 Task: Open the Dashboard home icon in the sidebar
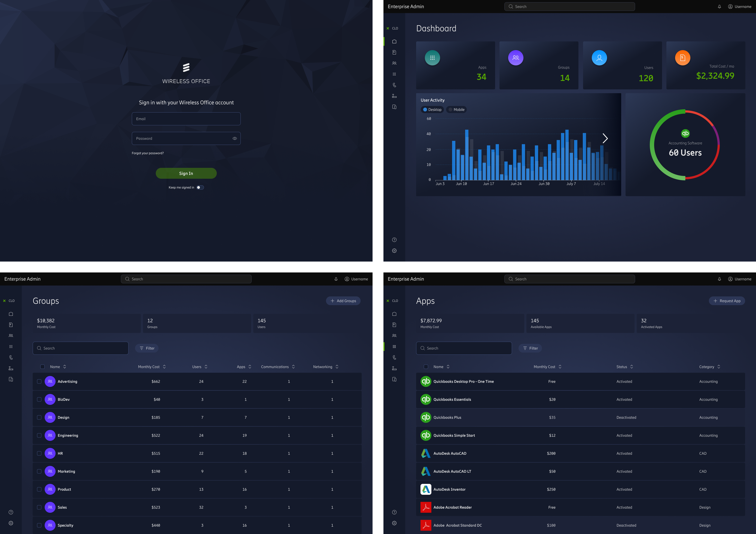(394, 41)
